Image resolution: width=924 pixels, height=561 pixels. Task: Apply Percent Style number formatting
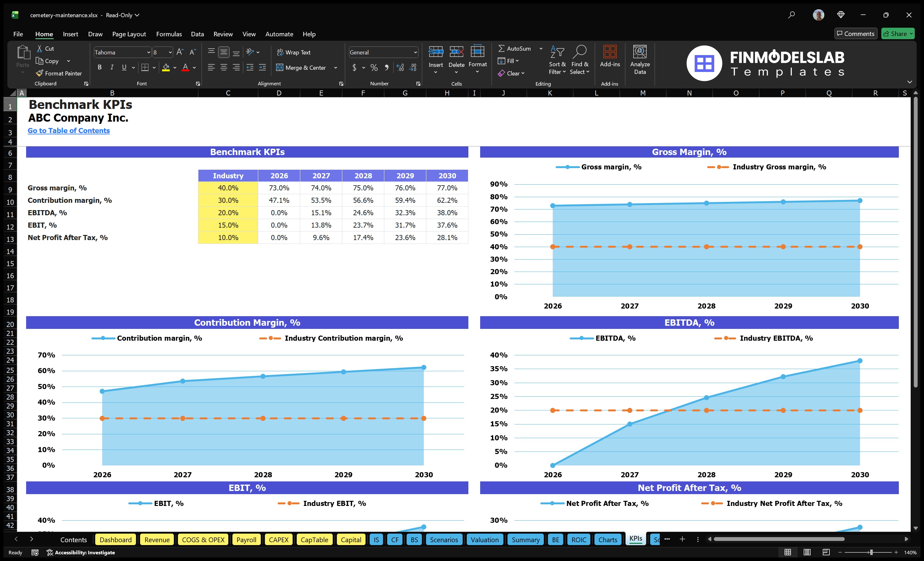click(x=374, y=68)
